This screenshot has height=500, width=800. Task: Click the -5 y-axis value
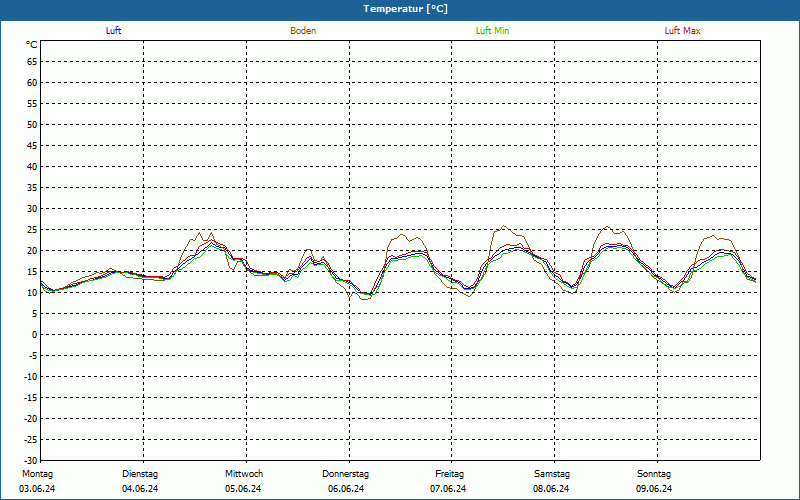(33, 356)
